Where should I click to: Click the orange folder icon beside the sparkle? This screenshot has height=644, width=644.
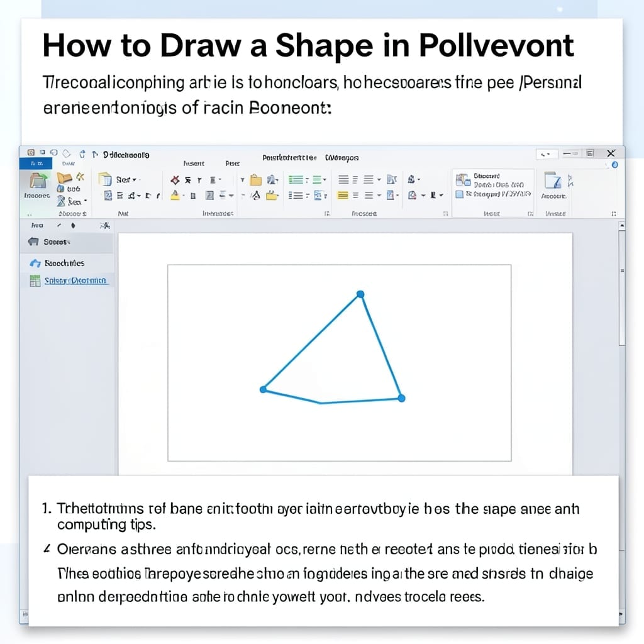(x=65, y=177)
